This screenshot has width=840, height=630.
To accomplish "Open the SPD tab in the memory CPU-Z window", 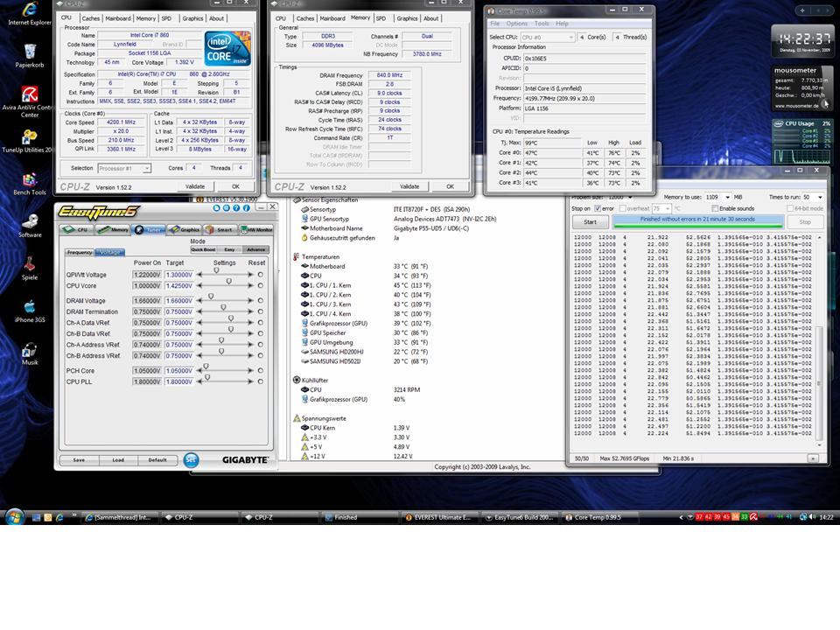I will pos(381,18).
